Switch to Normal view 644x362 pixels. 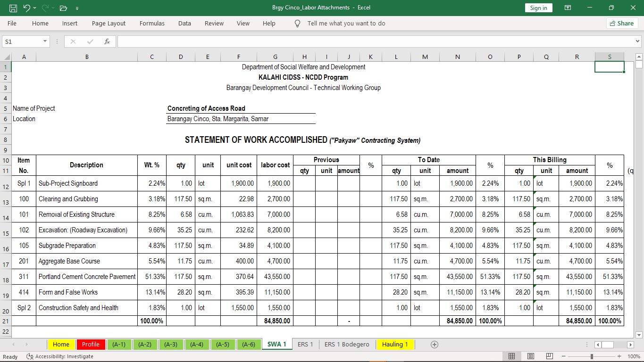click(x=512, y=357)
